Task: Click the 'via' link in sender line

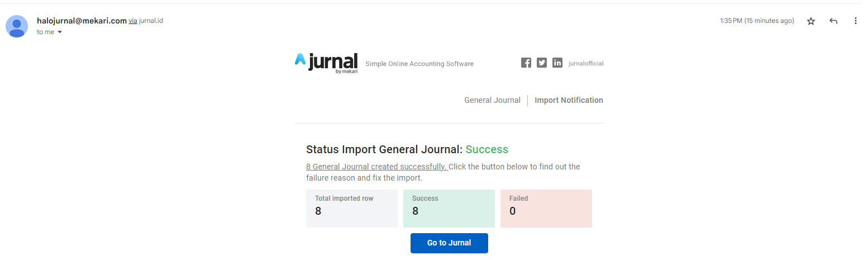Action: tap(133, 21)
